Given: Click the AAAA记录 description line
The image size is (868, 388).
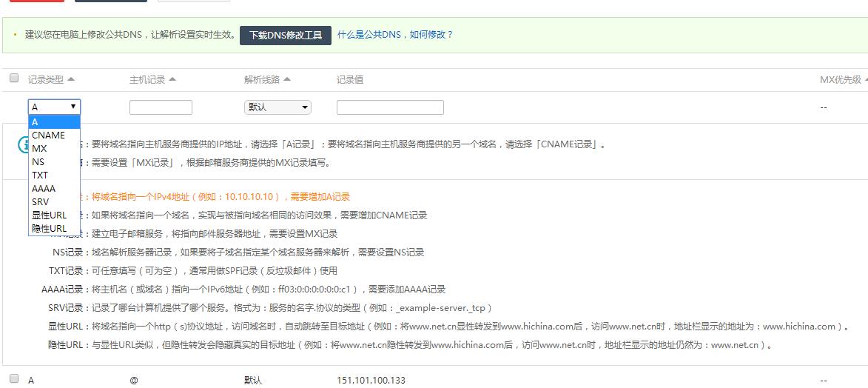Looking at the screenshot, I should pyautogui.click(x=243, y=290).
